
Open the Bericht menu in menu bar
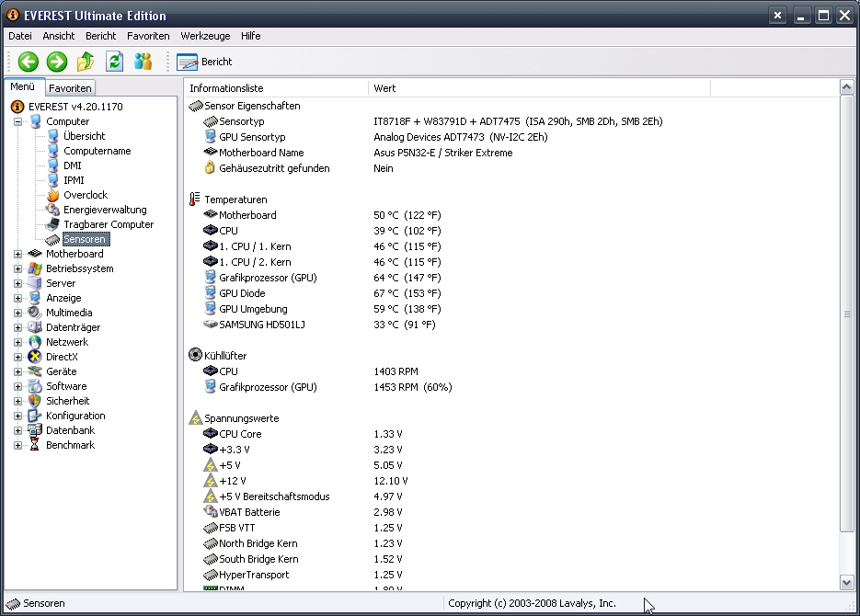coord(100,36)
